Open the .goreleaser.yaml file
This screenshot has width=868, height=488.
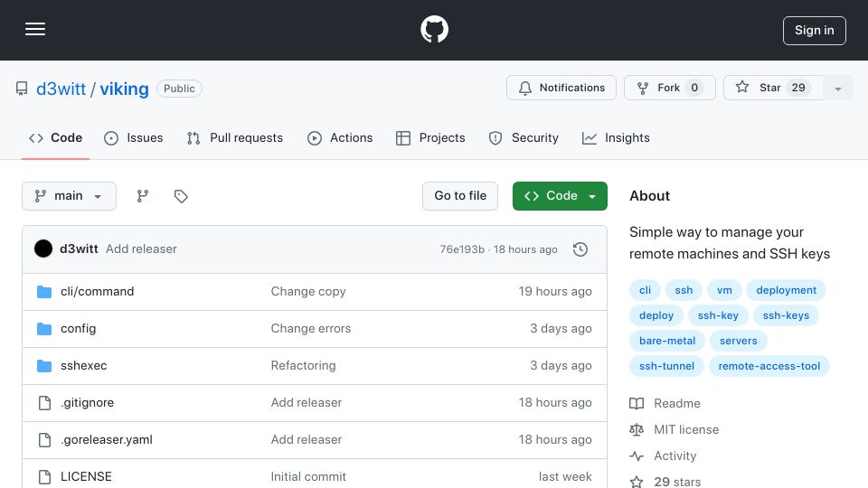click(107, 440)
